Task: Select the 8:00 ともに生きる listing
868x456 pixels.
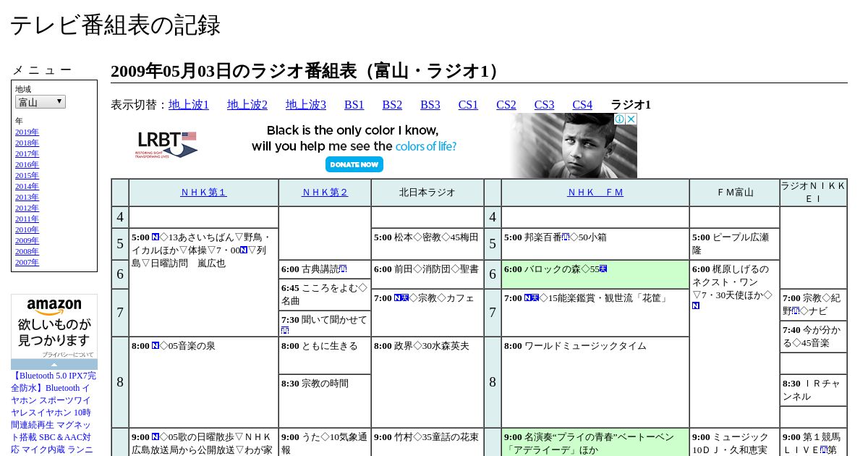Action: (325, 355)
